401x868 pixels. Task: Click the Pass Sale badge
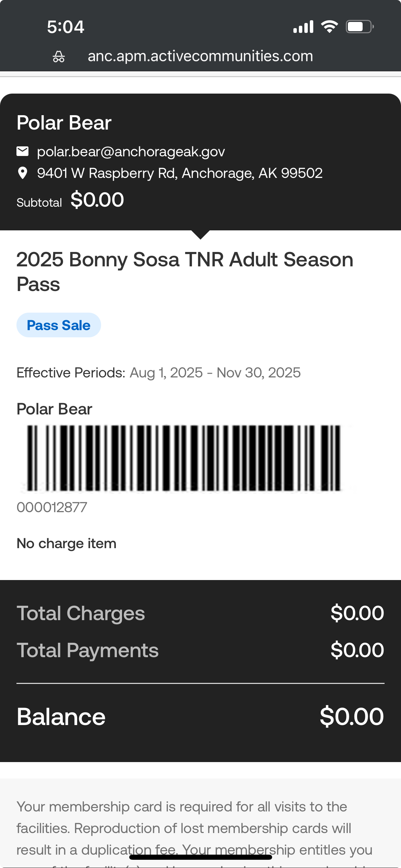click(59, 325)
